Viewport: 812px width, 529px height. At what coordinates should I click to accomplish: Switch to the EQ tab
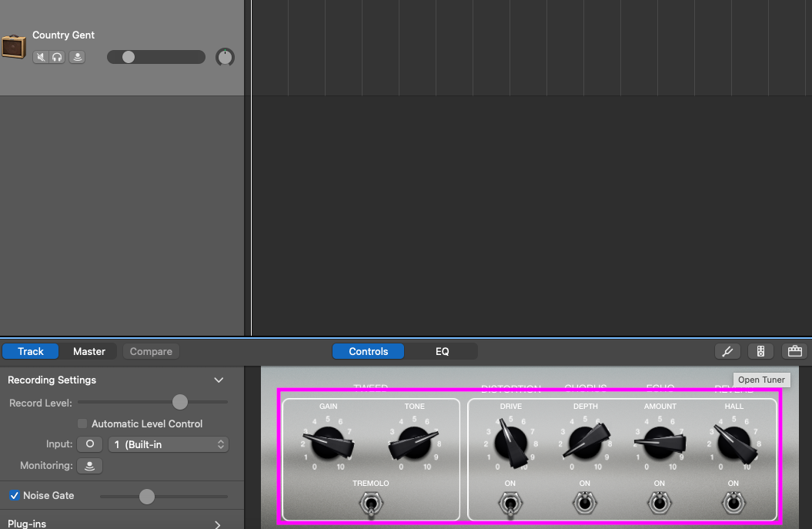442,351
